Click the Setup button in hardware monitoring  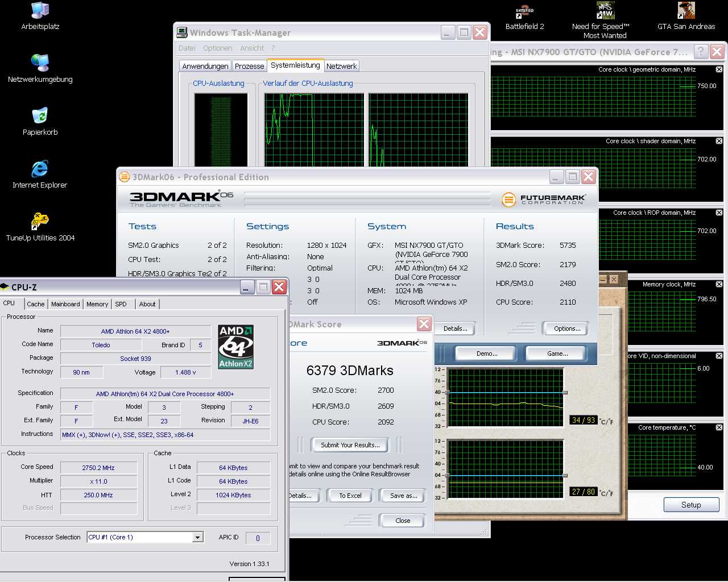[691, 505]
